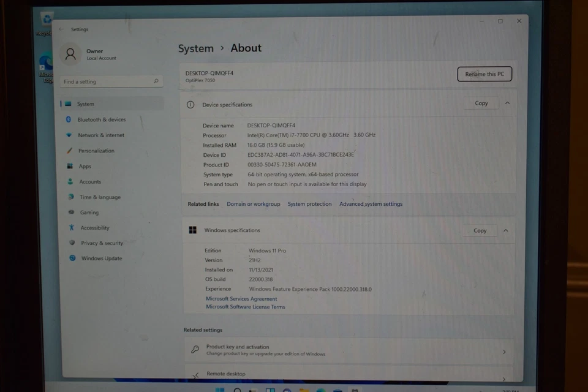The image size is (588, 392).
Task: Collapse the Windows specifications section
Action: [505, 230]
